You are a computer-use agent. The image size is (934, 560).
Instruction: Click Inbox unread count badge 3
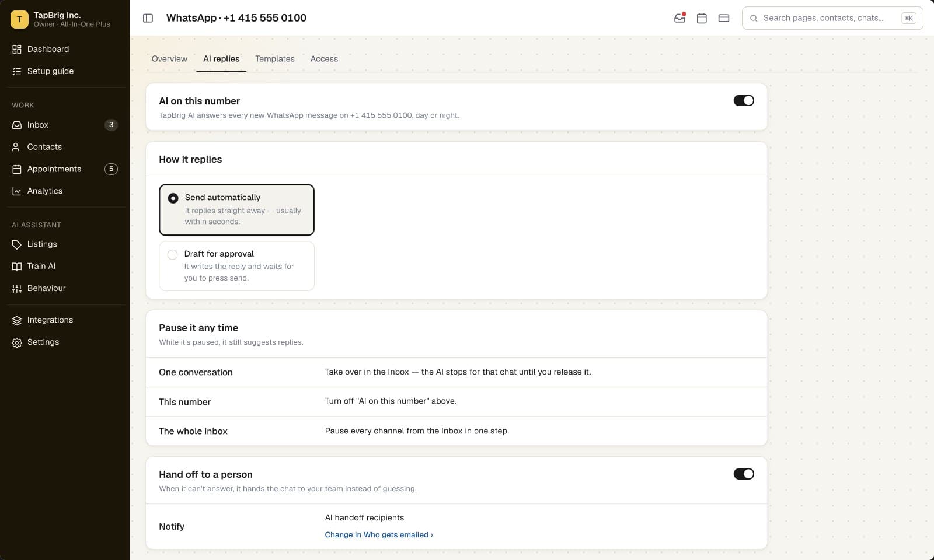pos(111,125)
